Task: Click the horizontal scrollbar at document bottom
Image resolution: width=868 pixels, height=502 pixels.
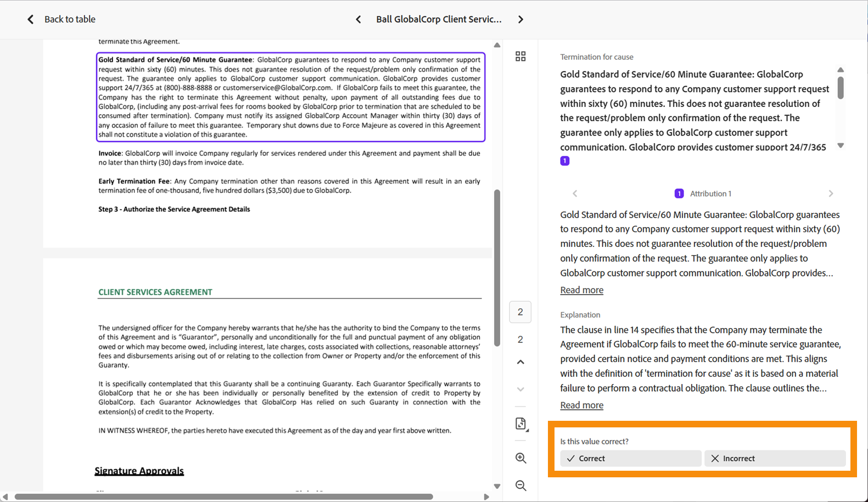Action: point(224,497)
